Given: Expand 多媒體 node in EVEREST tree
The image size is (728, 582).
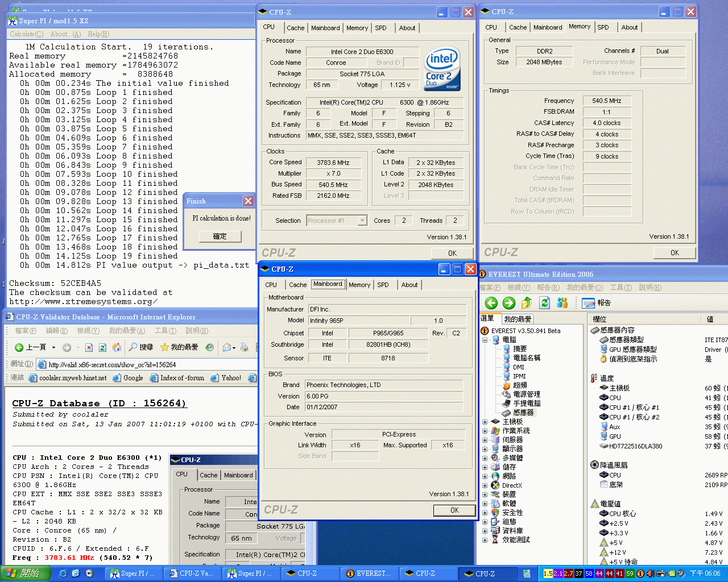Looking at the screenshot, I should click(485, 458).
